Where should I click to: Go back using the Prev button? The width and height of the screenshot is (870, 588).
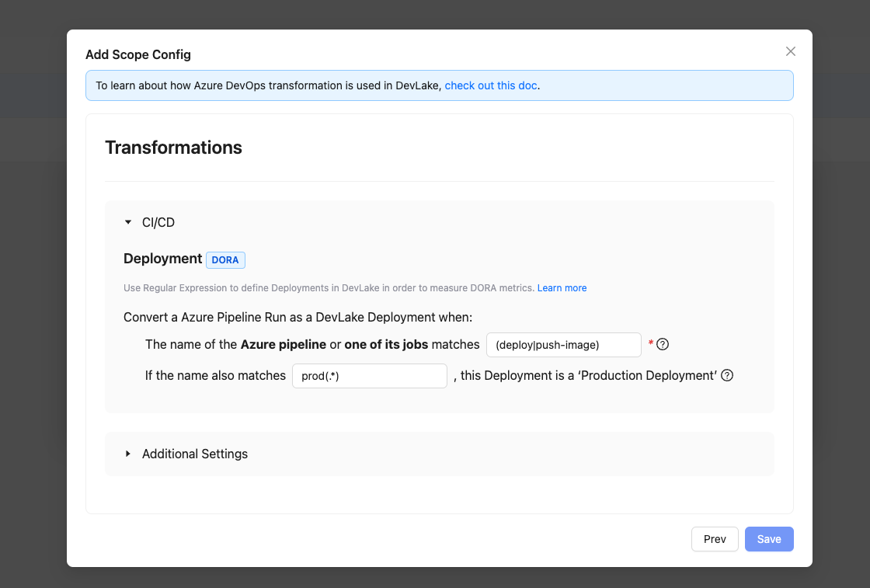(x=714, y=538)
